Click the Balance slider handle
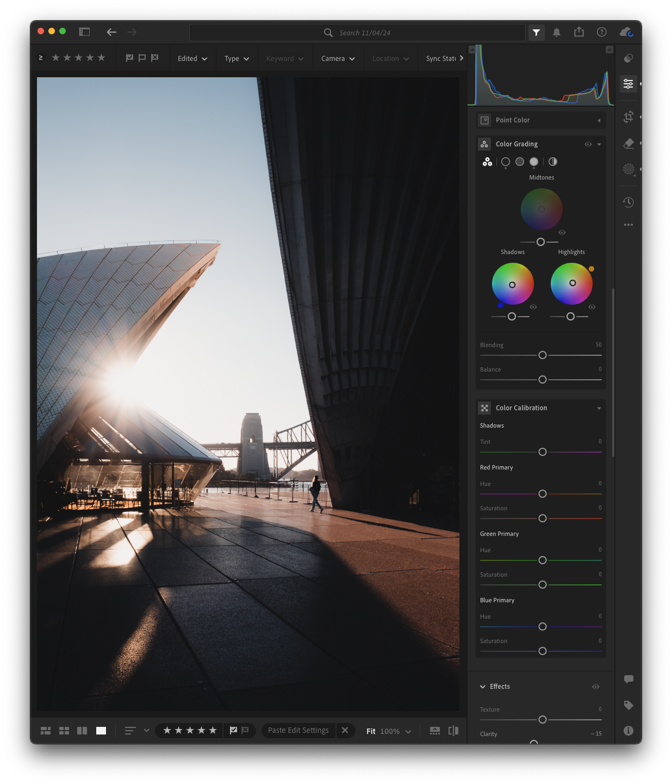This screenshot has height=784, width=672. 543,380
